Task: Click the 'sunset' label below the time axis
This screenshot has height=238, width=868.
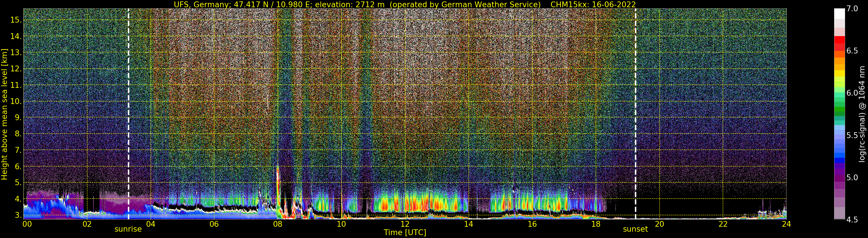Action: click(x=635, y=229)
